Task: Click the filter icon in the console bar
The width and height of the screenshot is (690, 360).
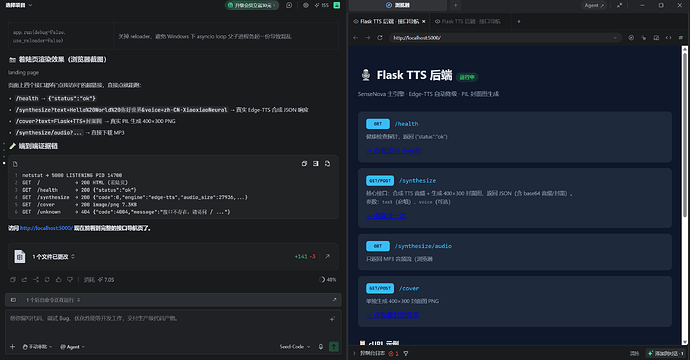Action: [406, 353]
